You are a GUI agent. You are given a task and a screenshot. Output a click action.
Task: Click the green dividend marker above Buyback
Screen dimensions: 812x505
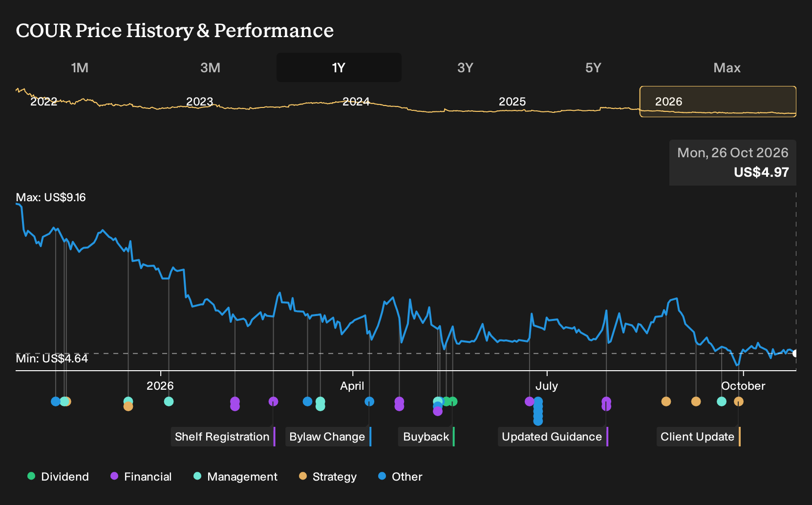453,401
